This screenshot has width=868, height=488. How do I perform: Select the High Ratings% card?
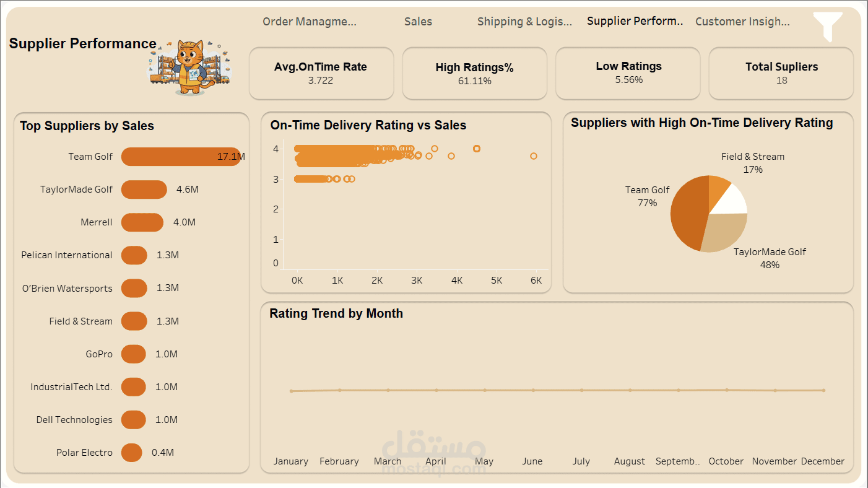pos(474,73)
